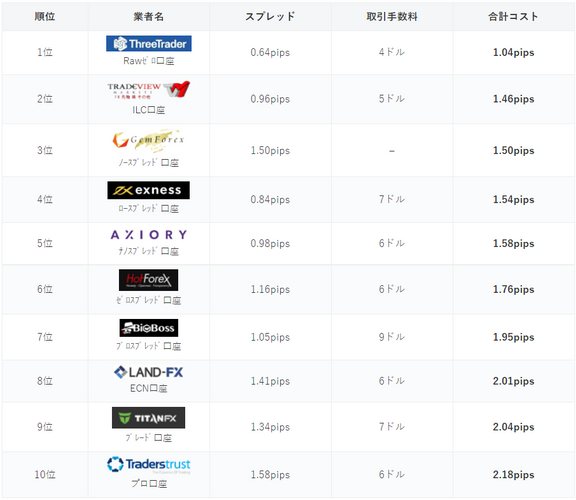Viewport: 576px width, 500px height.
Task: Click the 1.76pips total cost
Action: (514, 289)
